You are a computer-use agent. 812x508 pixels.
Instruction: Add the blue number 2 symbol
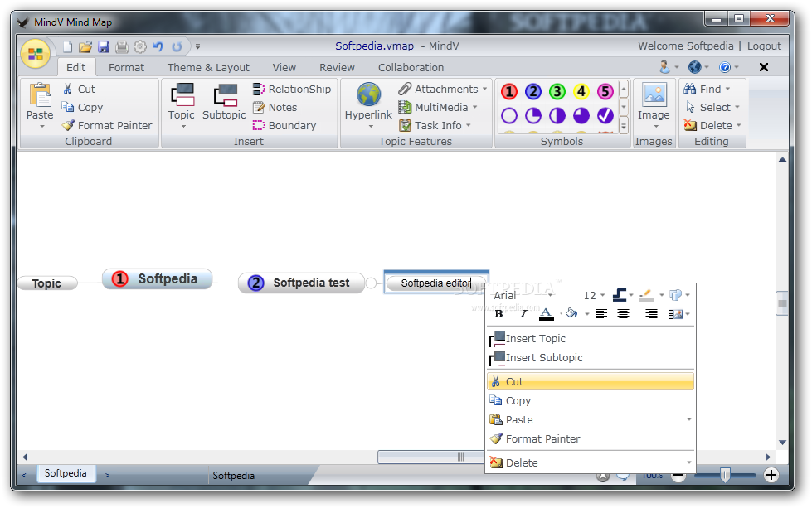point(532,91)
